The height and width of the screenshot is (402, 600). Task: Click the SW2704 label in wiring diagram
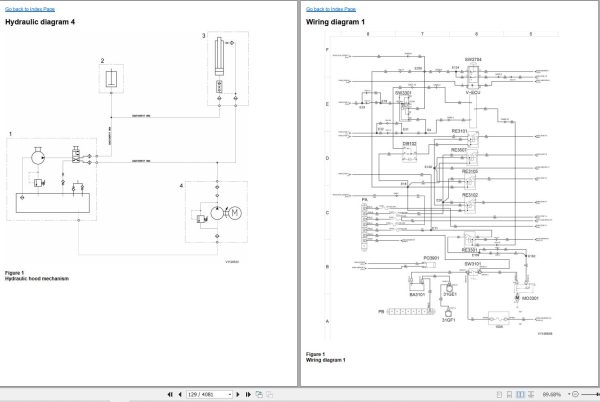click(x=473, y=60)
